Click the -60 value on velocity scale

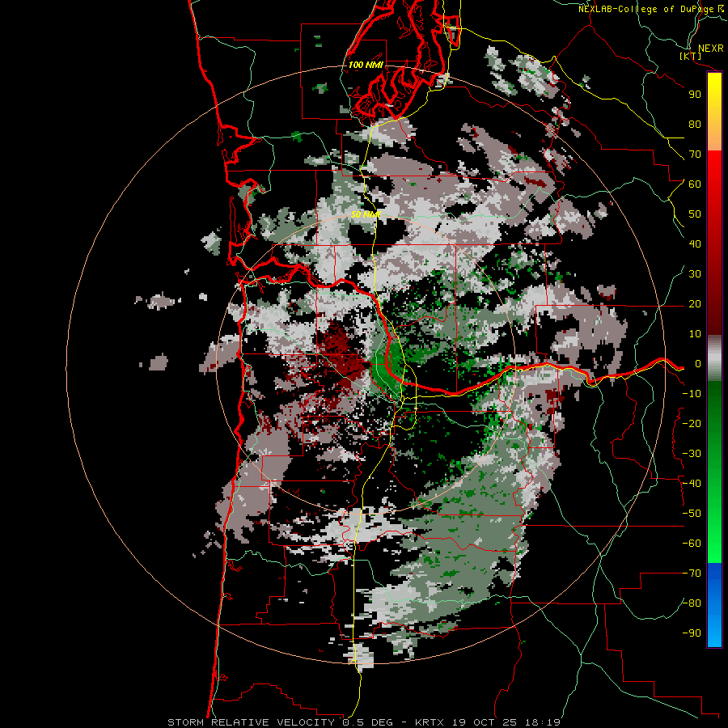(x=692, y=544)
